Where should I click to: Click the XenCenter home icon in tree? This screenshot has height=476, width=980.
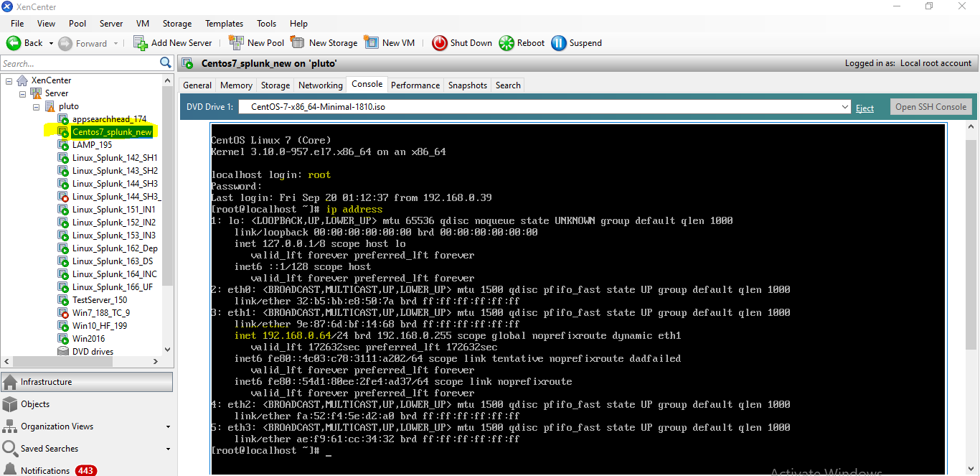pos(23,80)
